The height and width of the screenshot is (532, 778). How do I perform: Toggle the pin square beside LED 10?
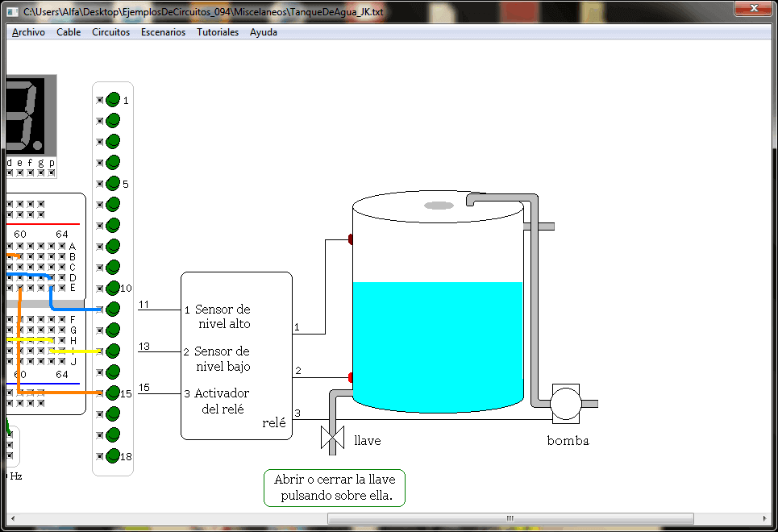(100, 289)
